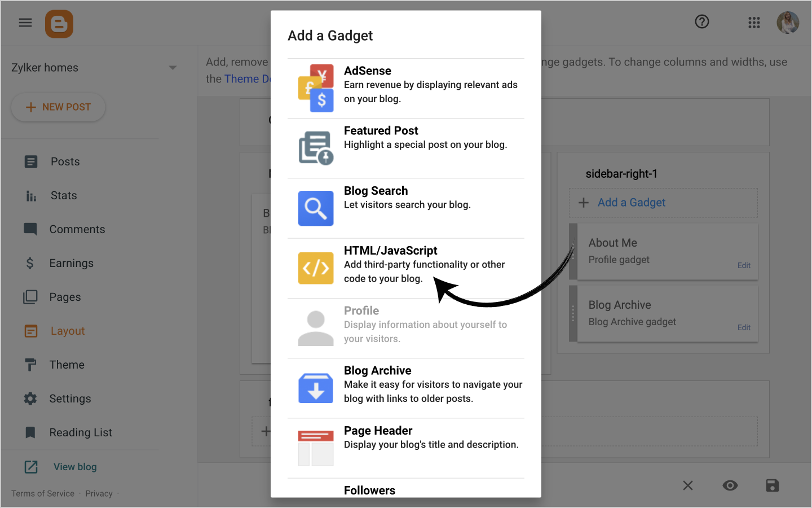Choose the Featured Post gadget icon

tap(316, 148)
